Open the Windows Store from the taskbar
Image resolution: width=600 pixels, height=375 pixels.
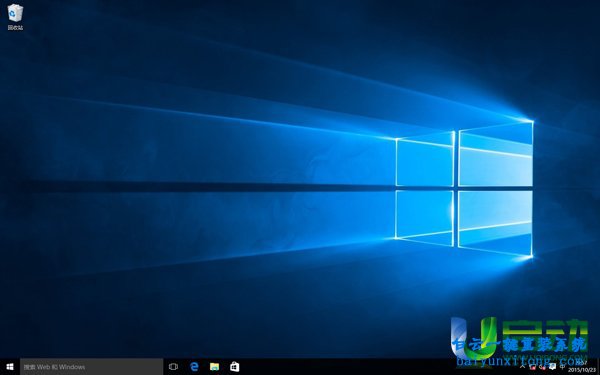[235, 367]
